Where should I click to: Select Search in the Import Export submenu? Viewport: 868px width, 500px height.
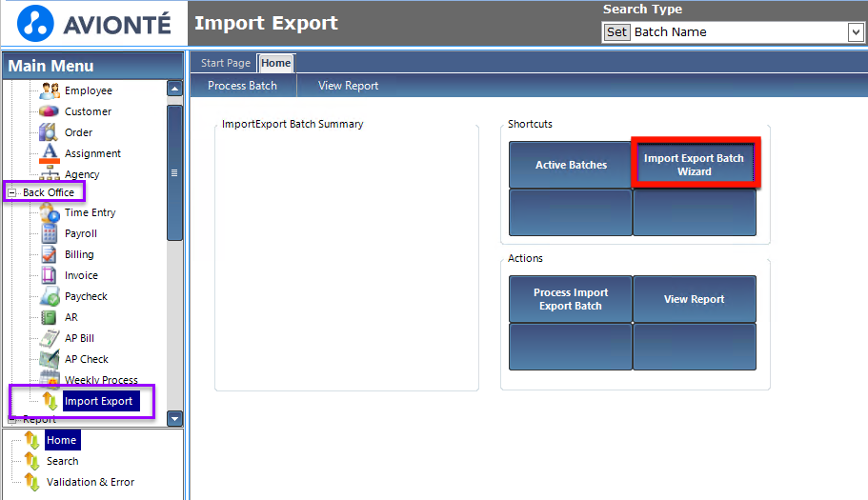(x=63, y=461)
